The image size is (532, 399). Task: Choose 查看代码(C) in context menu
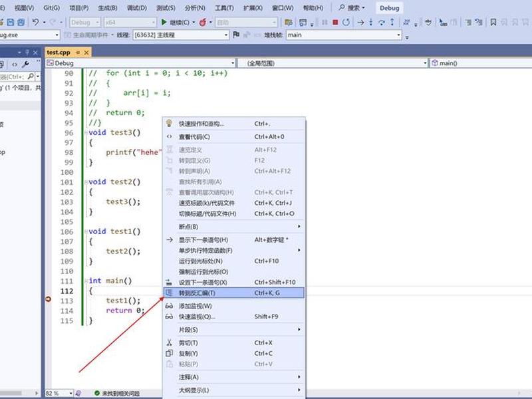click(234, 137)
